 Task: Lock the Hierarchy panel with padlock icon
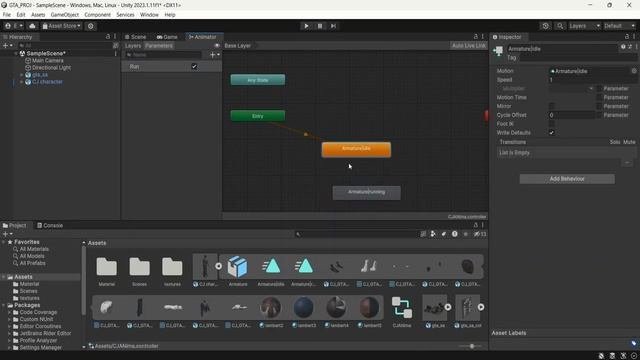pos(108,36)
